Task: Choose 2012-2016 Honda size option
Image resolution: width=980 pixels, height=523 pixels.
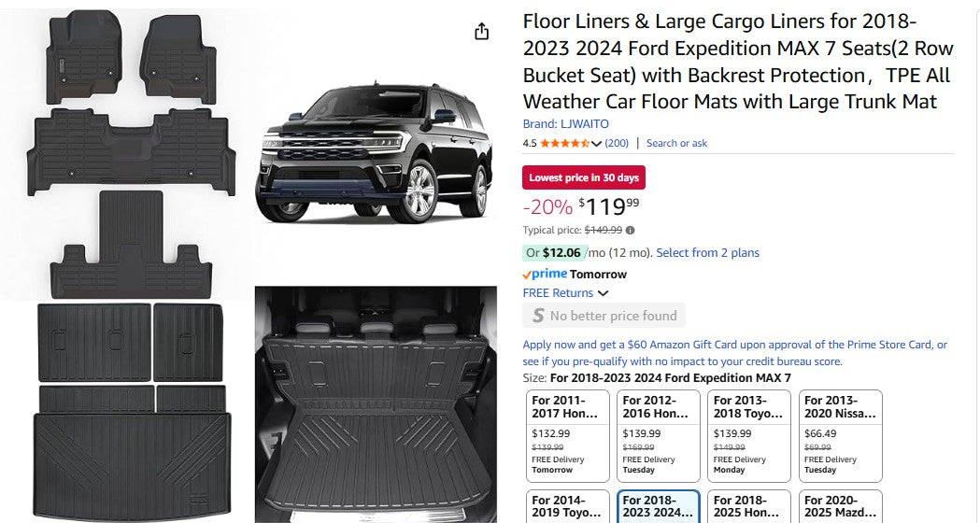Action: pyautogui.click(x=658, y=434)
